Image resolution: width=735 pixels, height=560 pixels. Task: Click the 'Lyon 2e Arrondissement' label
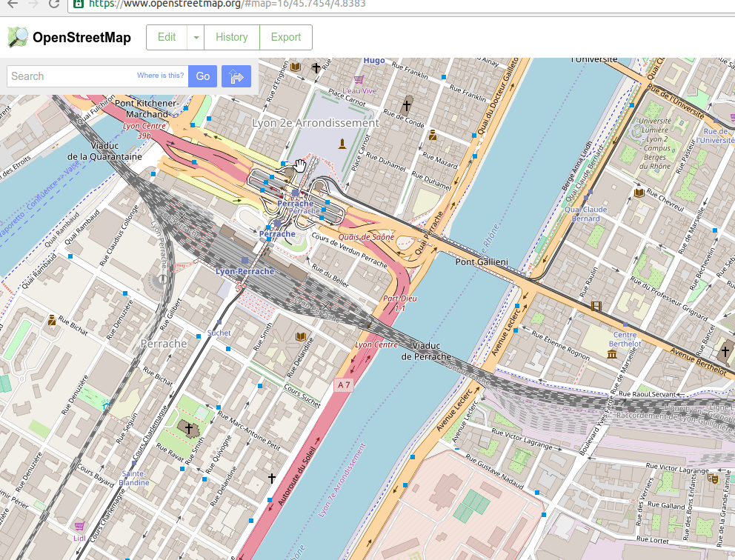(x=316, y=123)
